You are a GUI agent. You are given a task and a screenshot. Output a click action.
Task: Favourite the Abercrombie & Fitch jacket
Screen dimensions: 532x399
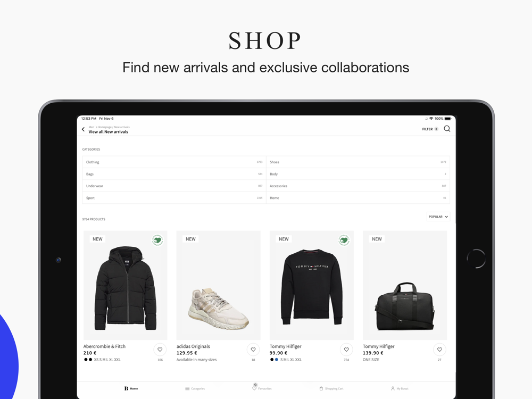pyautogui.click(x=160, y=350)
